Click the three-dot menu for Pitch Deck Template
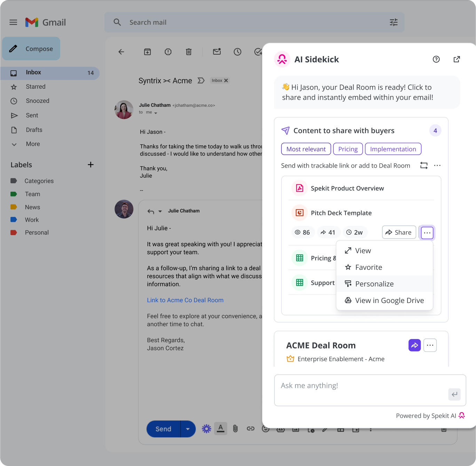Viewport: 476px width, 466px height. pyautogui.click(x=427, y=233)
